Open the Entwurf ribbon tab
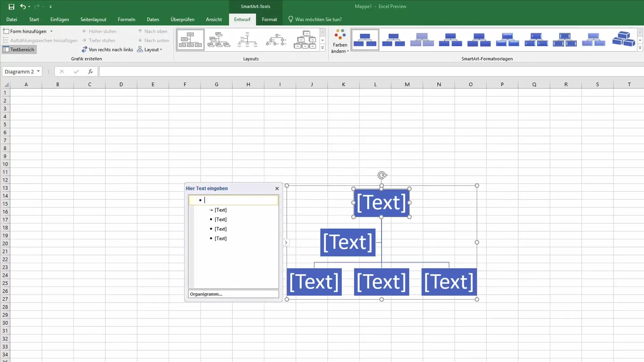This screenshot has height=362, width=644. [243, 19]
